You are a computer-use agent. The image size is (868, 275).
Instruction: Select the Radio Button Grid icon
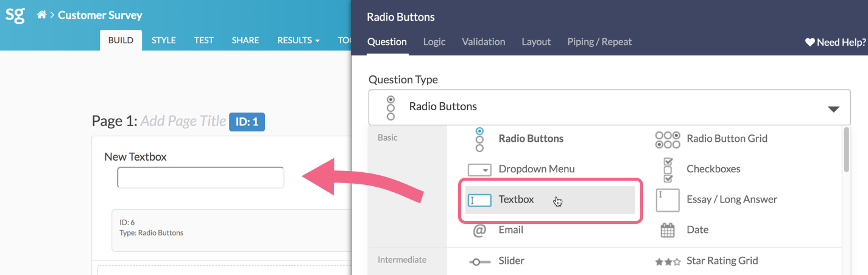(667, 139)
